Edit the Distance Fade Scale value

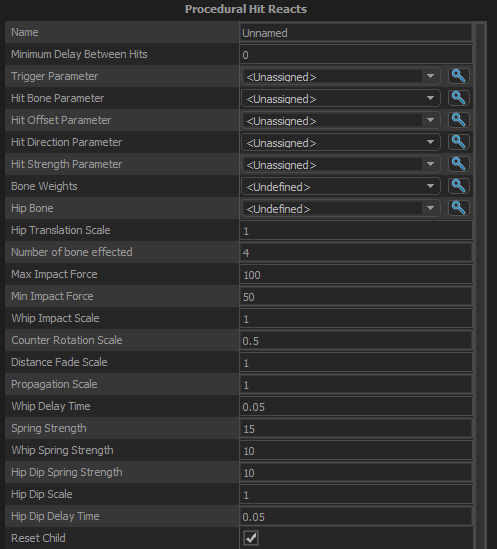pyautogui.click(x=356, y=362)
